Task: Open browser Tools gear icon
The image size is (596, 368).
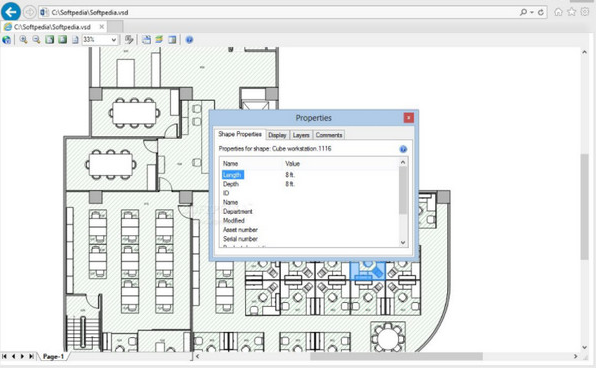Action: click(x=585, y=12)
